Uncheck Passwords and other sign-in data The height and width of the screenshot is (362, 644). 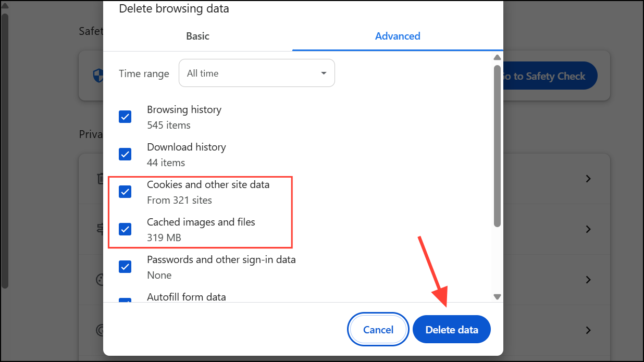[125, 267]
